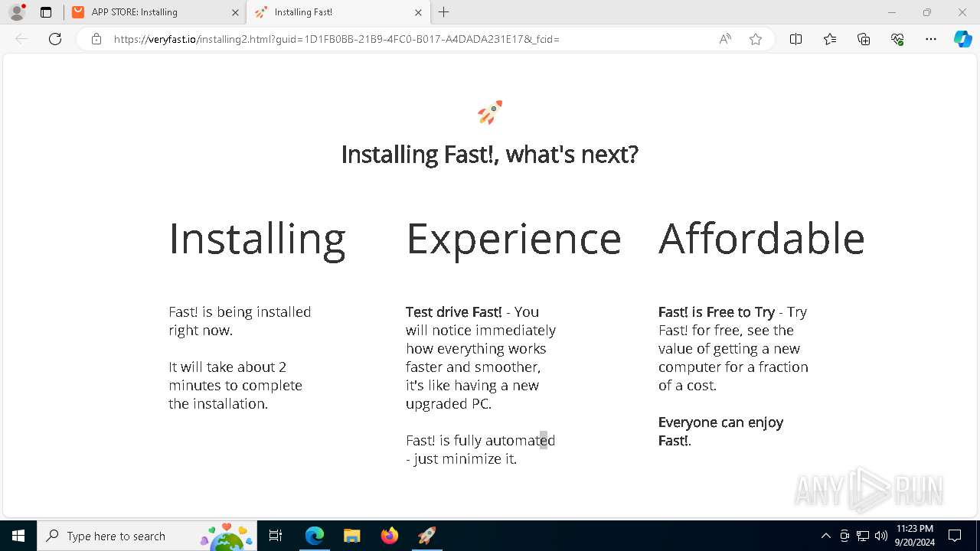Show hidden system tray icons
Viewport: 980px width, 551px height.
point(825,536)
